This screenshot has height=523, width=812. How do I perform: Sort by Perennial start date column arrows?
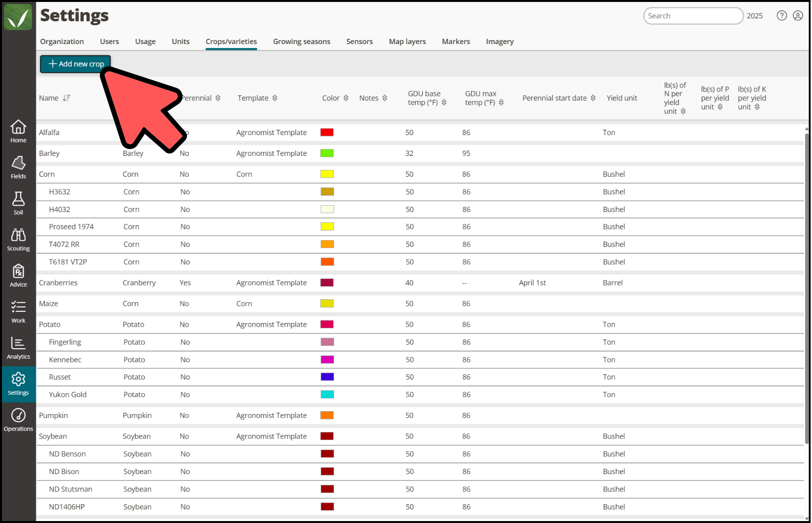click(593, 98)
